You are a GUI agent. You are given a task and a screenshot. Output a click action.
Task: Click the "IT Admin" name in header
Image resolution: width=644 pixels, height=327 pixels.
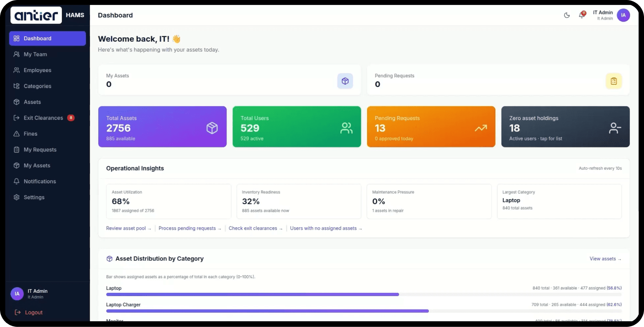603,13
